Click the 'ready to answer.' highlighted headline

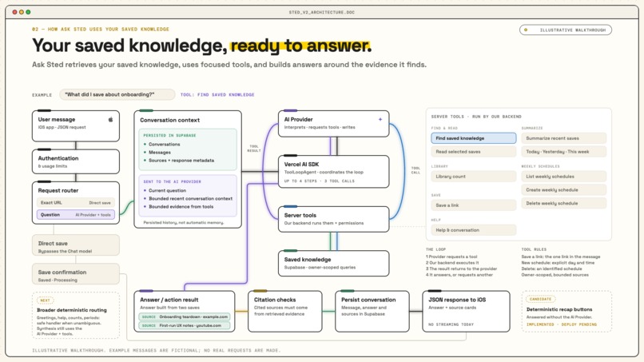300,46
